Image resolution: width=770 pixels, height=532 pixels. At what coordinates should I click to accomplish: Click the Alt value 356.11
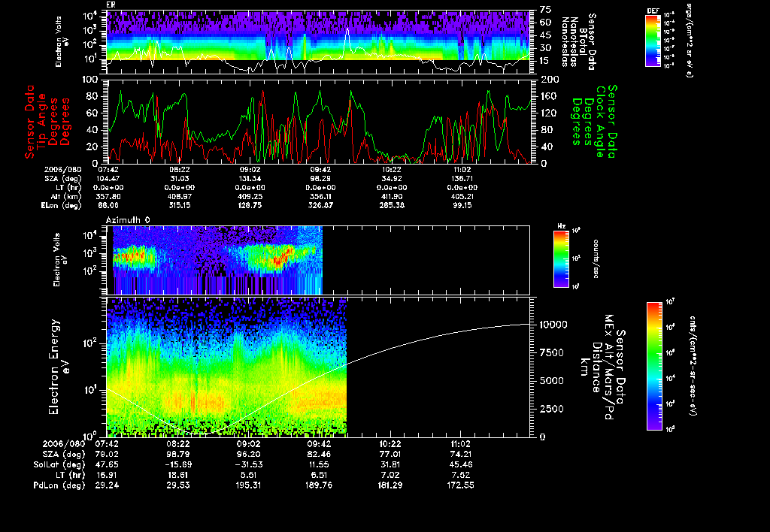pyautogui.click(x=321, y=197)
